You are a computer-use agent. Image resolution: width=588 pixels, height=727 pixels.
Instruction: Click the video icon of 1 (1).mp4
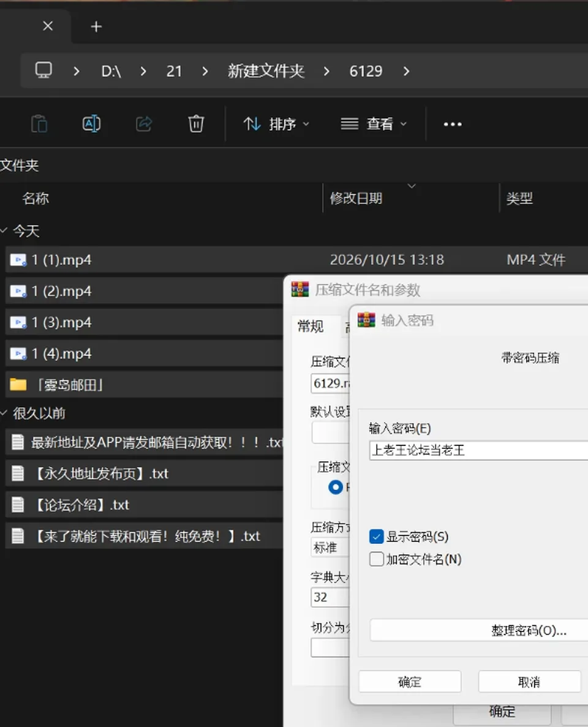tap(18, 260)
